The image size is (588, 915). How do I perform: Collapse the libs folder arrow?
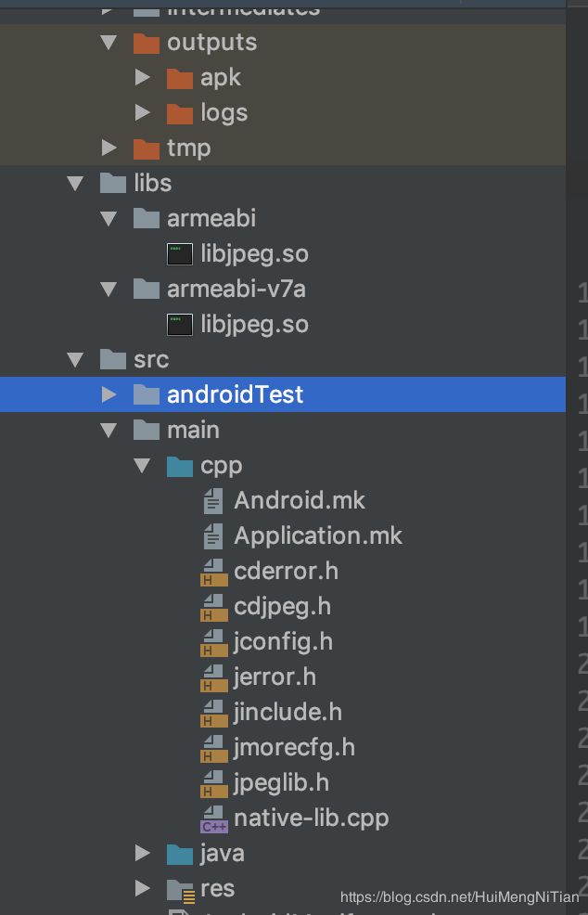tap(75, 183)
